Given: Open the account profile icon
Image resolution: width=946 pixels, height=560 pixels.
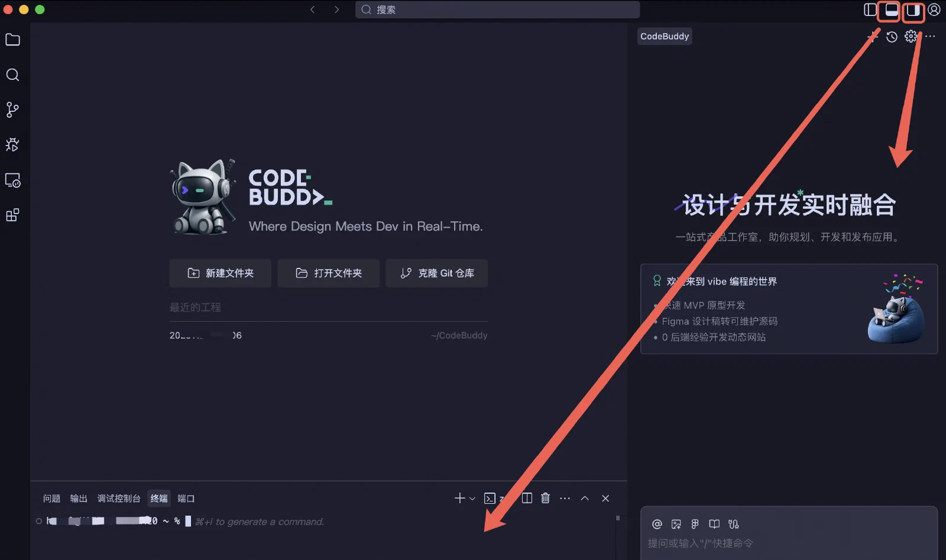Looking at the screenshot, I should (934, 9).
